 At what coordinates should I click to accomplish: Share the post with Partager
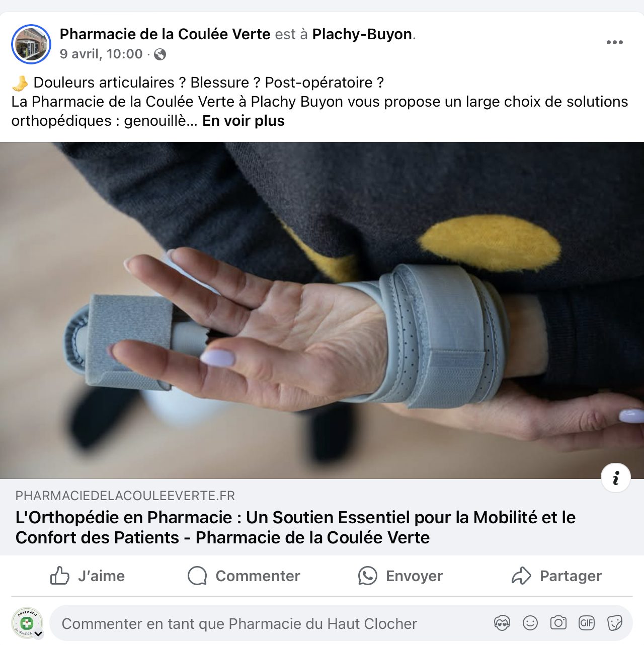pos(556,576)
